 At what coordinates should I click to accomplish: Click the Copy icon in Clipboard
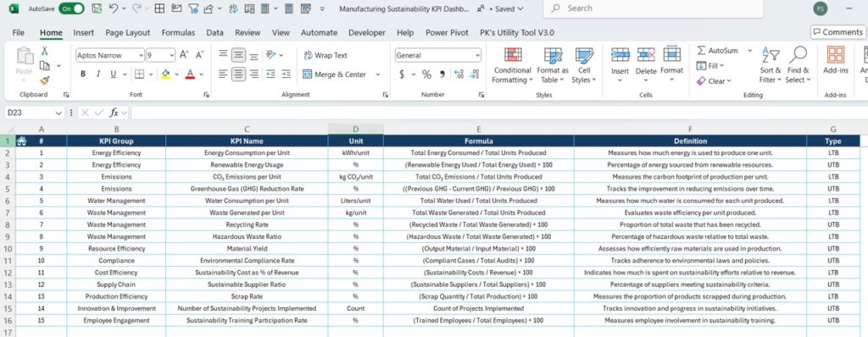point(44,65)
